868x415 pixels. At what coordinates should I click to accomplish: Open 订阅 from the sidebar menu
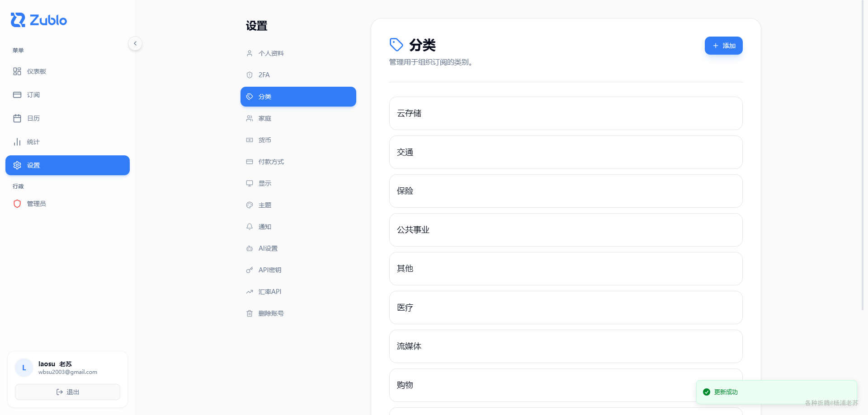(x=67, y=95)
